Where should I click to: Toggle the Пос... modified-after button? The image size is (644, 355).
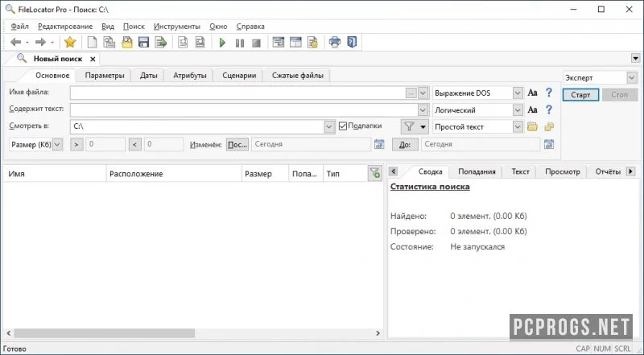(x=237, y=144)
